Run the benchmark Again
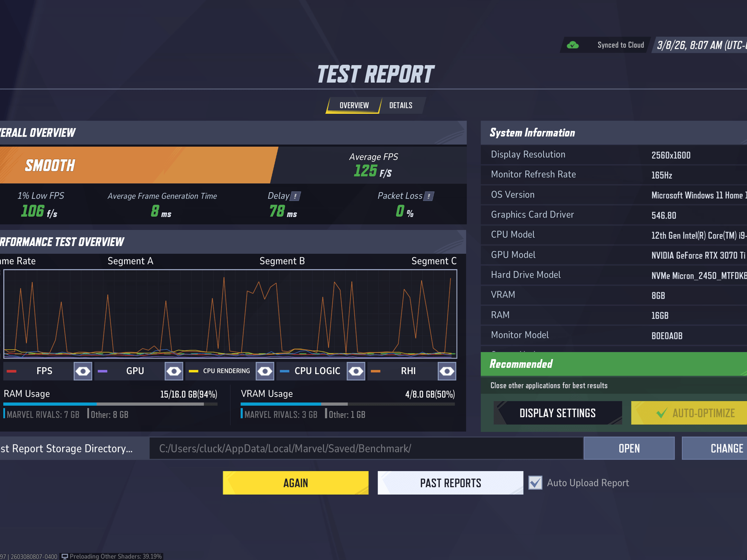The image size is (747, 560). point(295,483)
